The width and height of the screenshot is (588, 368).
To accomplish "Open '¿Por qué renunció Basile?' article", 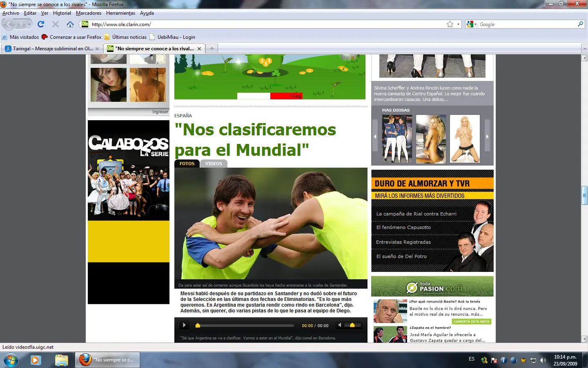I will (x=445, y=301).
